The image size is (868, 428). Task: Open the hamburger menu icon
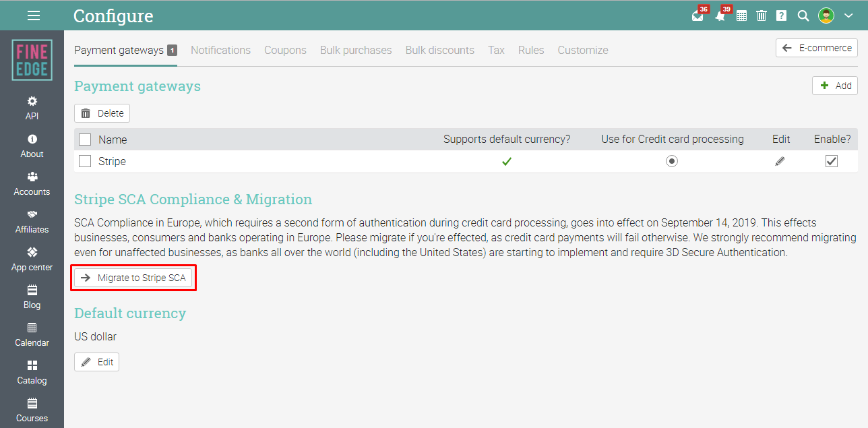pyautogui.click(x=34, y=16)
